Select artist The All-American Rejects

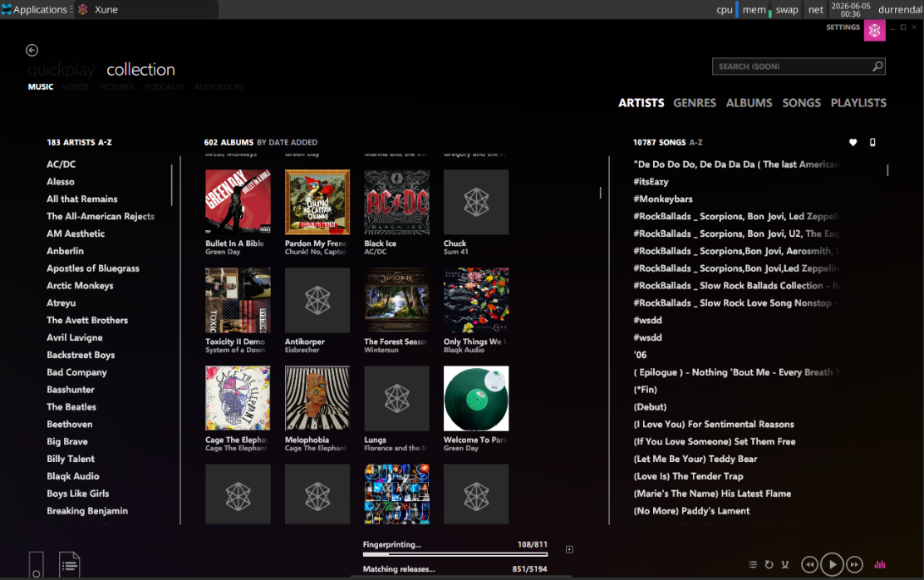tap(101, 216)
